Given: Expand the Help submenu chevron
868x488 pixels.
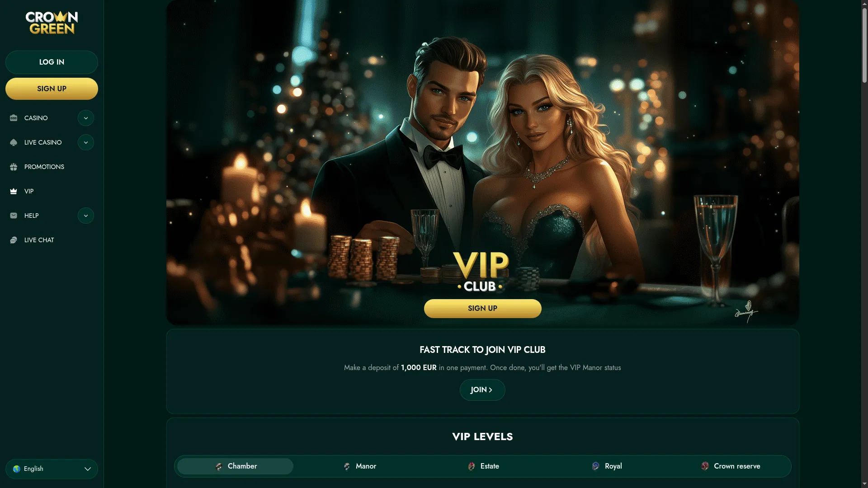Looking at the screenshot, I should (x=86, y=216).
